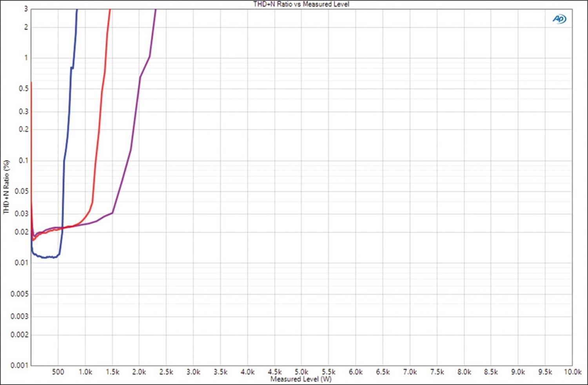588x385 pixels.
Task: Click the 'Measured Level (W)' axis title
Action: tap(301, 379)
